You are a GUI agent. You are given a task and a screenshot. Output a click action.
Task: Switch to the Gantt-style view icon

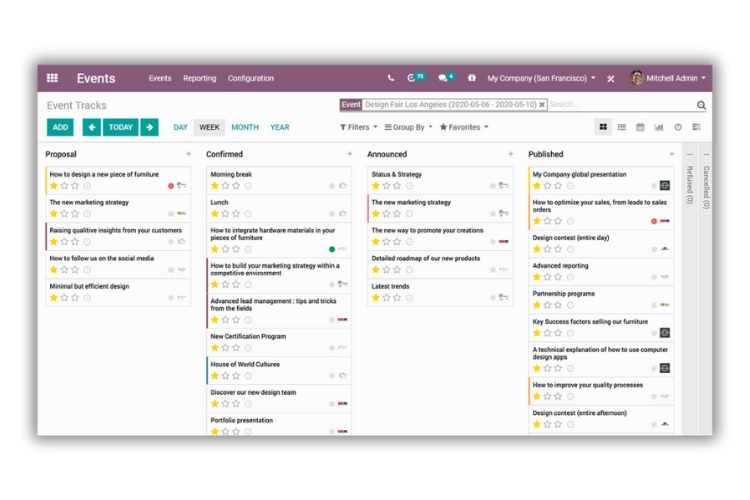pos(696,127)
